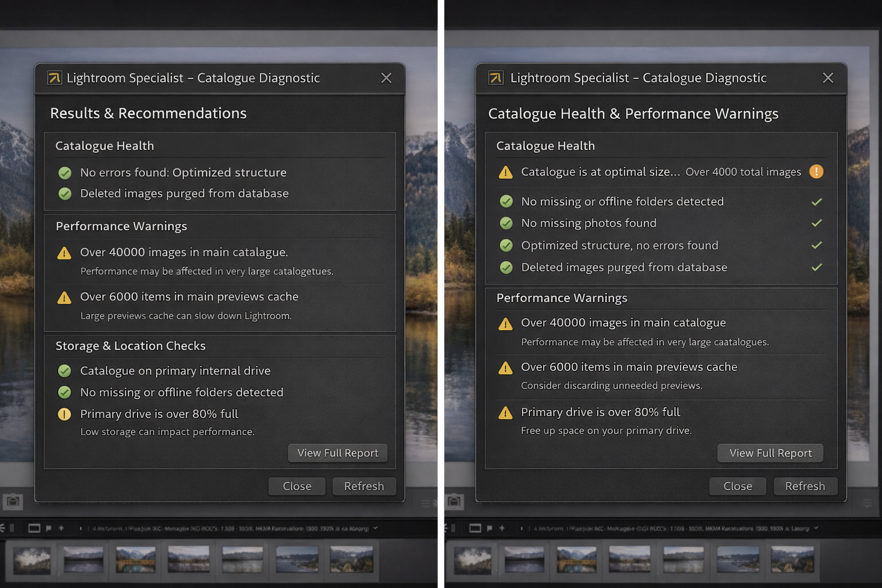Select the first cloudy thumbnail in left filmstrip
882x588 pixels.
tap(32, 560)
